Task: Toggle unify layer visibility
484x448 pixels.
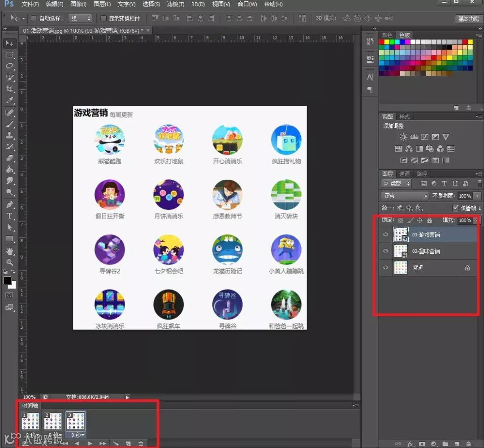Action: [x=409, y=208]
